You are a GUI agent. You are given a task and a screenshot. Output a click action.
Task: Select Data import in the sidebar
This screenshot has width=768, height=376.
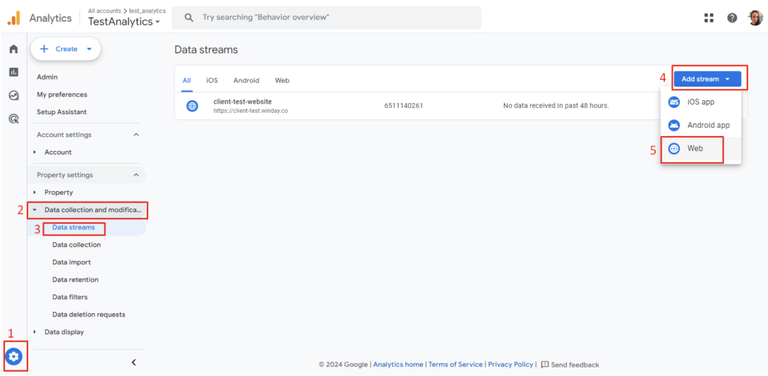point(72,262)
